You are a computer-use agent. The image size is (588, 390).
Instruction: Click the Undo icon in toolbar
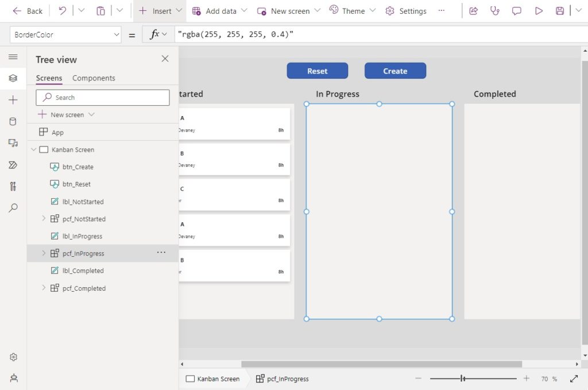click(x=62, y=11)
